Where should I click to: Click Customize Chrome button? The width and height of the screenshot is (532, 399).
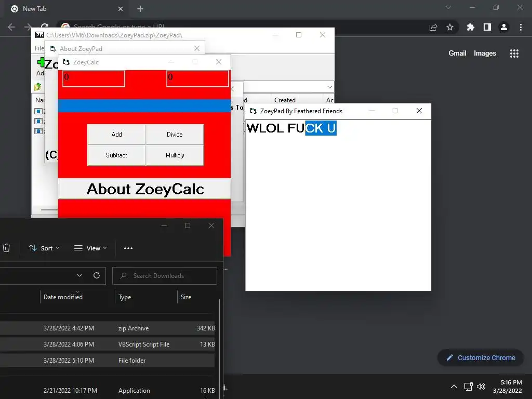coord(481,357)
